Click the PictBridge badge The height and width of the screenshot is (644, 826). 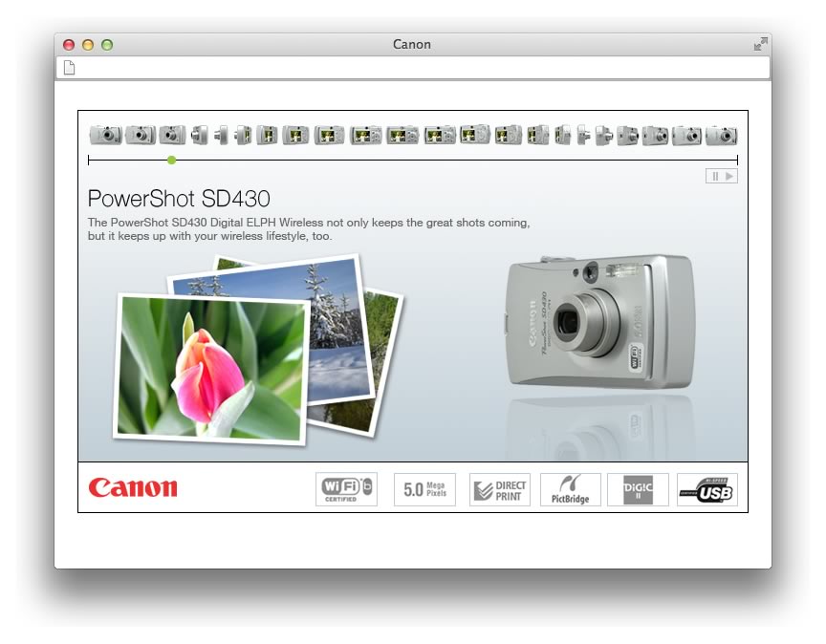click(571, 489)
